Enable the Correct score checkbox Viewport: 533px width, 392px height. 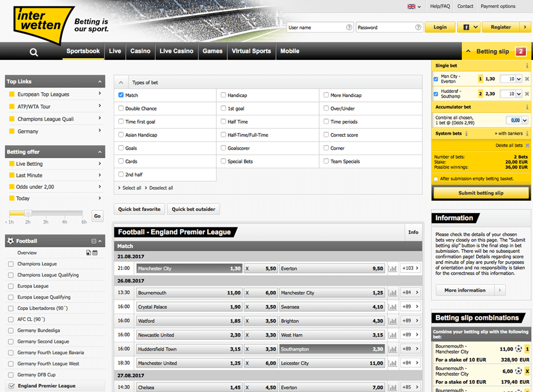(x=326, y=134)
